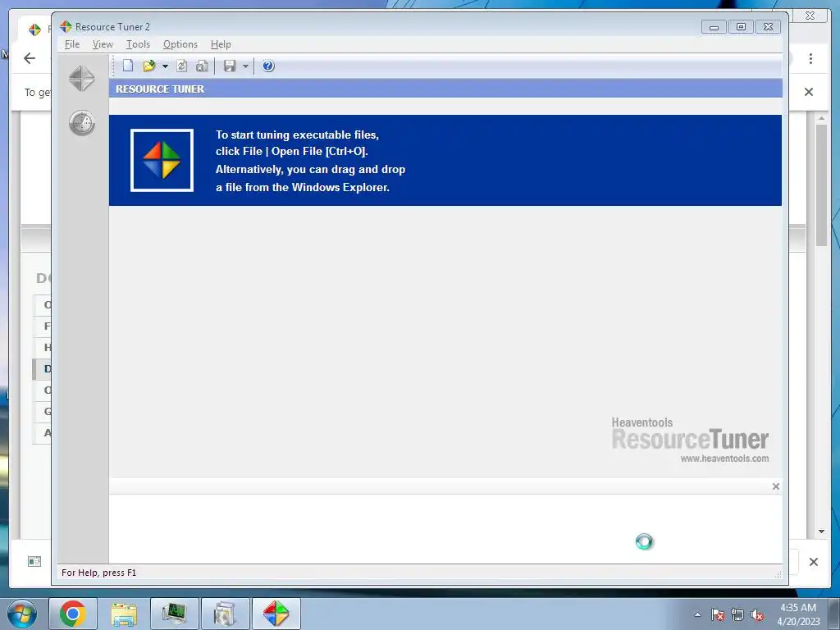This screenshot has width=840, height=630.
Task: Open the File menu
Action: coord(72,44)
